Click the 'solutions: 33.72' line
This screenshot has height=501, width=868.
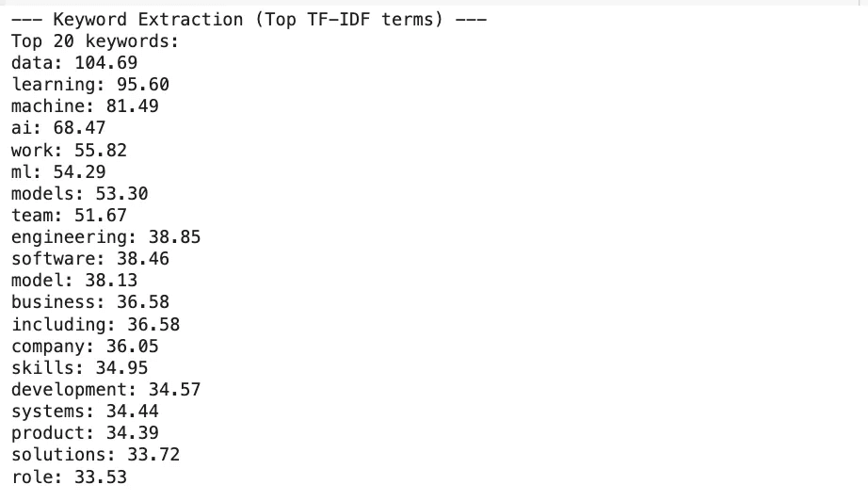(95, 455)
